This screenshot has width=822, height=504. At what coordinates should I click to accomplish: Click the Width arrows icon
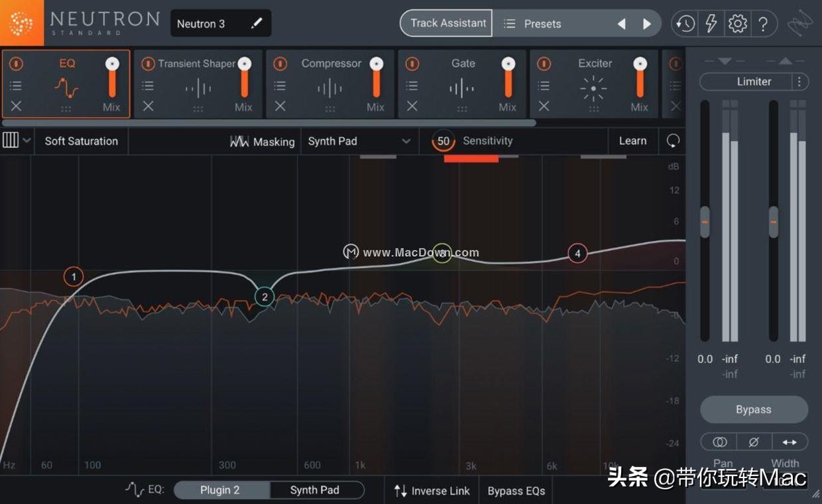coord(789,441)
